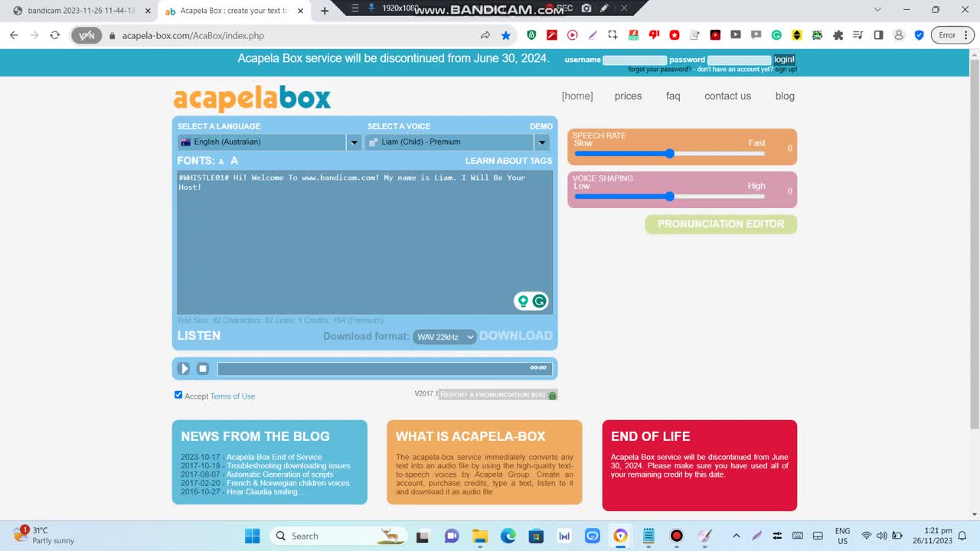Go to the home menu item

(x=577, y=96)
